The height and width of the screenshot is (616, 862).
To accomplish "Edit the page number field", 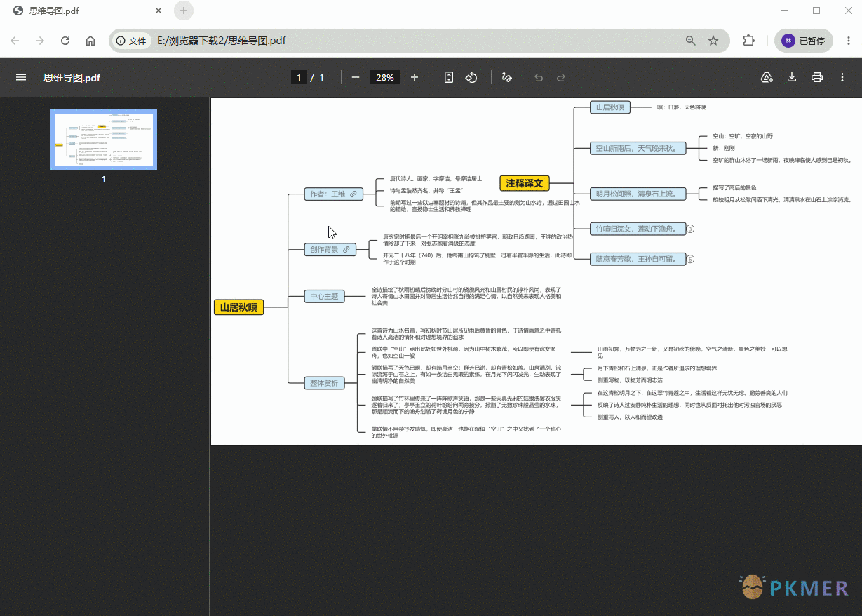I will 299,77.
